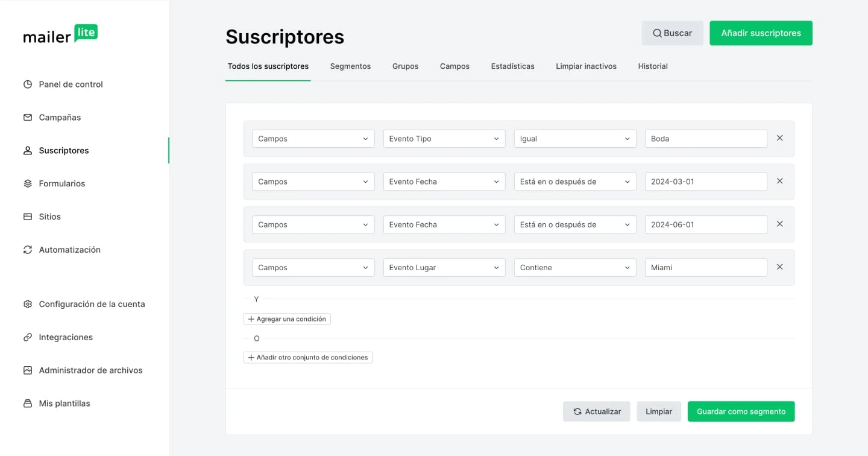Click the 2024-03-01 date input field
The height and width of the screenshot is (456, 868).
[705, 182]
